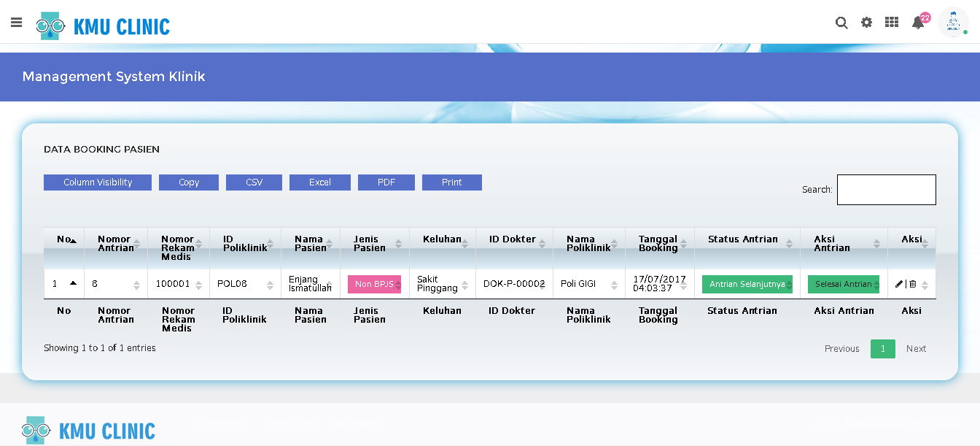Open settings gear icon in header
Screen dimensions: 980x446
(866, 23)
